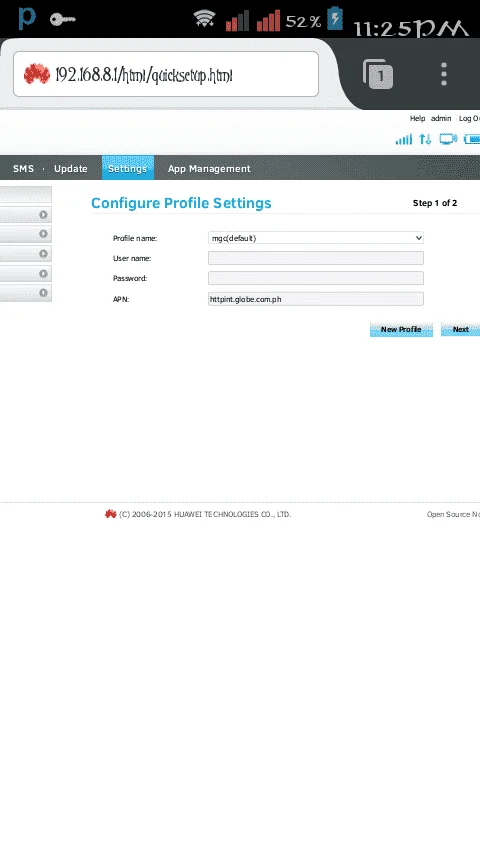Go to the App Management tab

[x=209, y=168]
